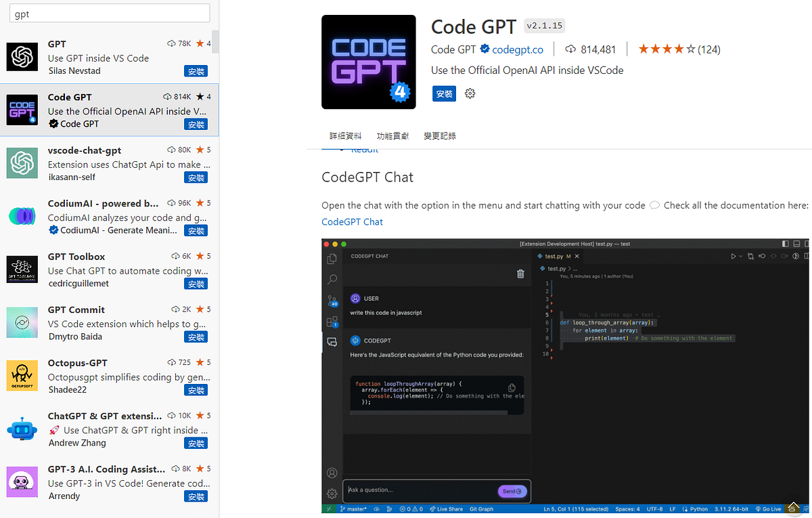The height and width of the screenshot is (518, 812).
Task: Open the codegpt.co publisher link
Action: tap(517, 49)
